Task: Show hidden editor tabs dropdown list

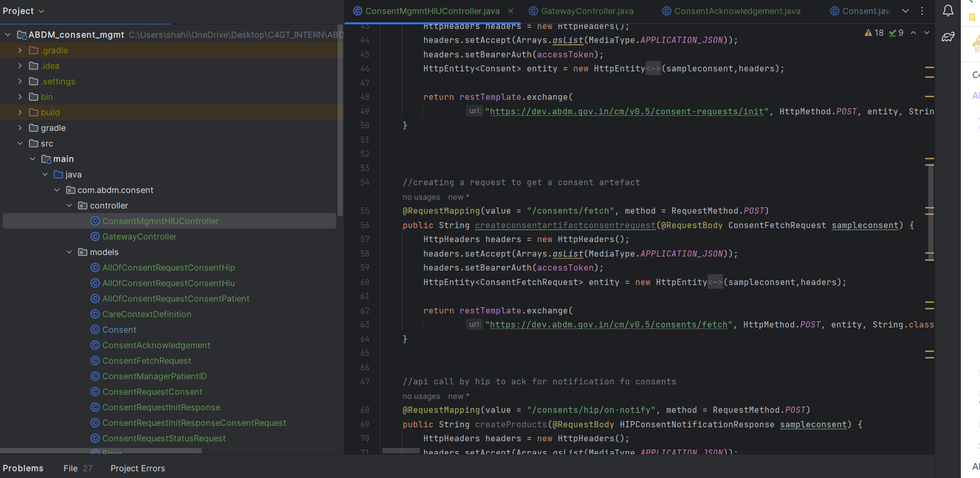Action: coord(906,11)
